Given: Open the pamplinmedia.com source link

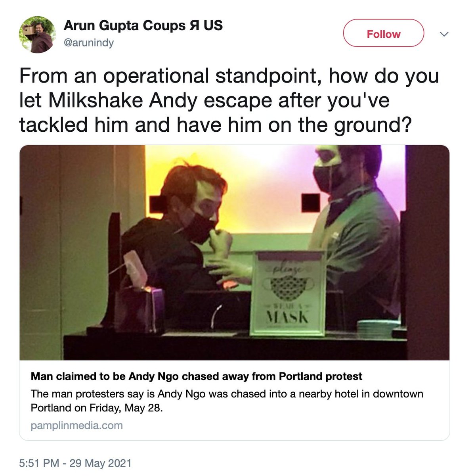Looking at the screenshot, I should click(x=76, y=426).
